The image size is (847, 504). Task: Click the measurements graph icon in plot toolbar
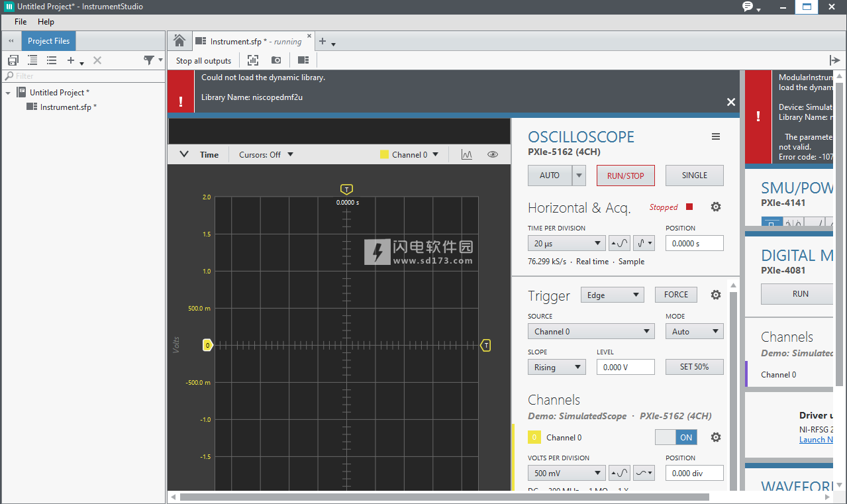467,154
